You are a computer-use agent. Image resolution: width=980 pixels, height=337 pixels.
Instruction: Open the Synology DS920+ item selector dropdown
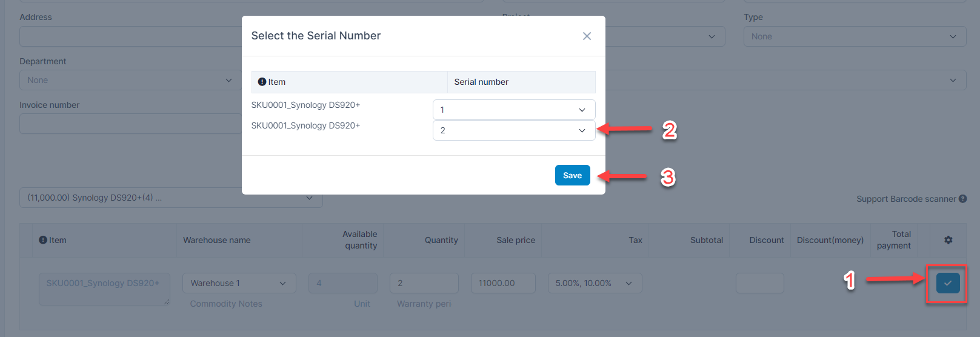[x=170, y=198]
